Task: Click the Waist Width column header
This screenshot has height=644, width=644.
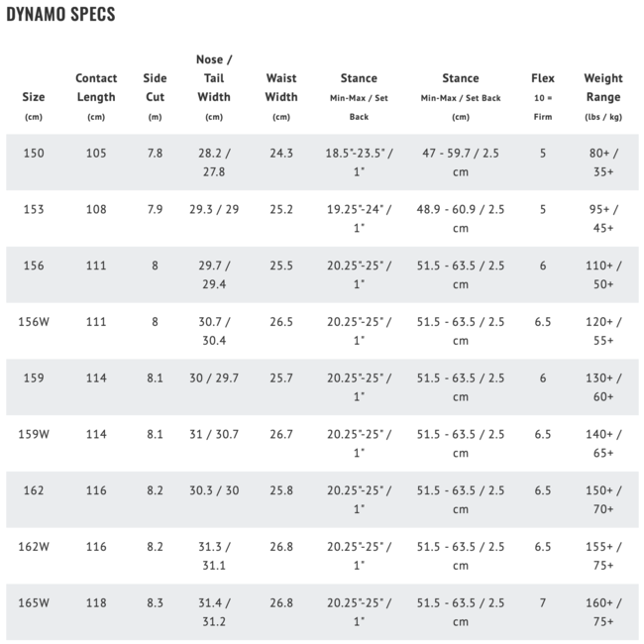Action: tap(281, 87)
